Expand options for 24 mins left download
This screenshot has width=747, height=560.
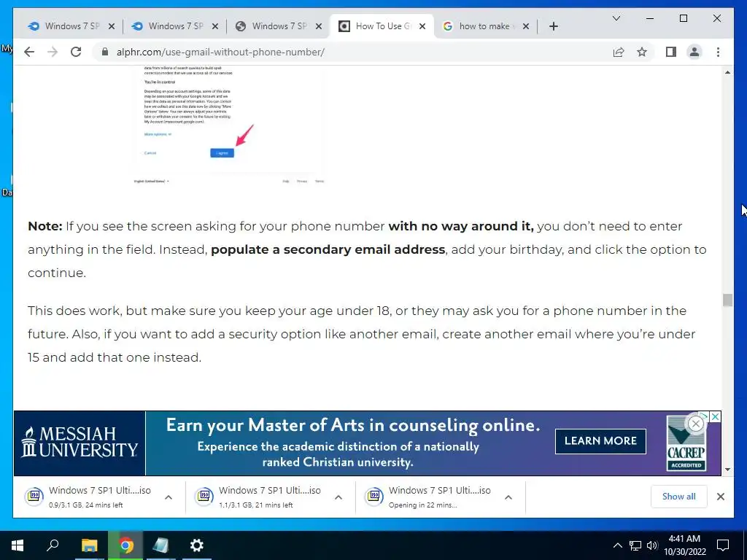pos(169,497)
